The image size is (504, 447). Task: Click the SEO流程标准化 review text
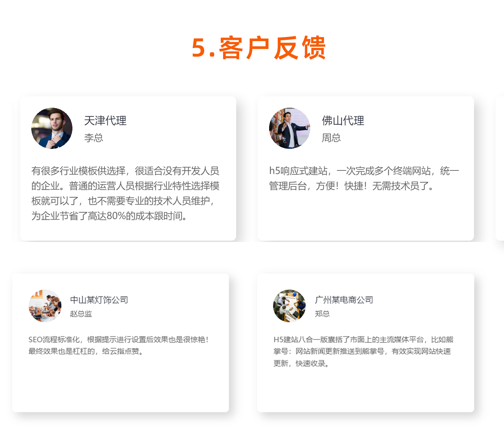[118, 345]
